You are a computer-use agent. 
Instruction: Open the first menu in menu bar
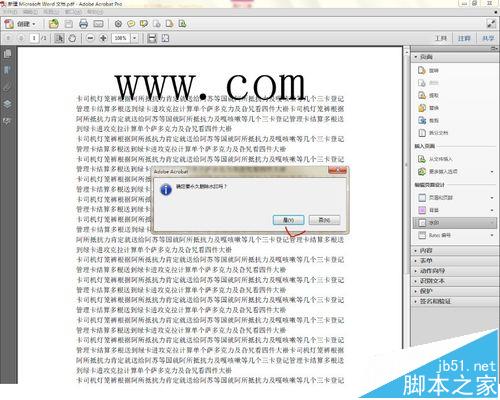click(x=10, y=12)
